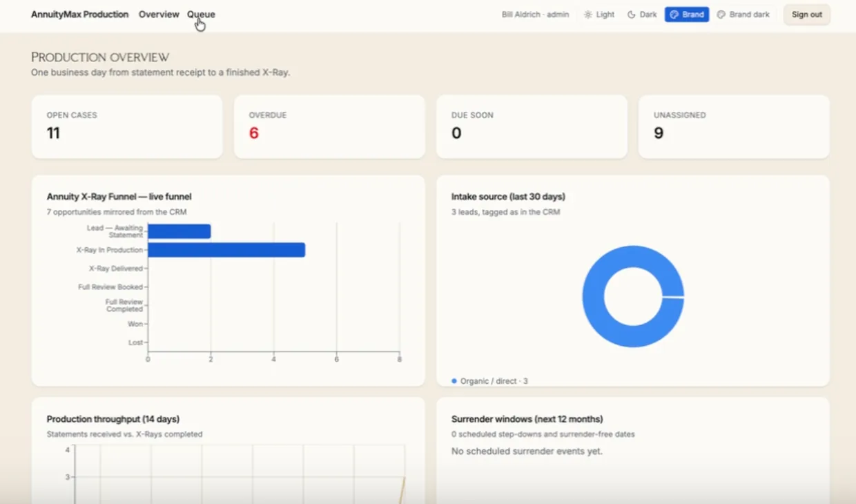Click the Production throughput heading
The image size is (856, 504).
pyautogui.click(x=113, y=419)
